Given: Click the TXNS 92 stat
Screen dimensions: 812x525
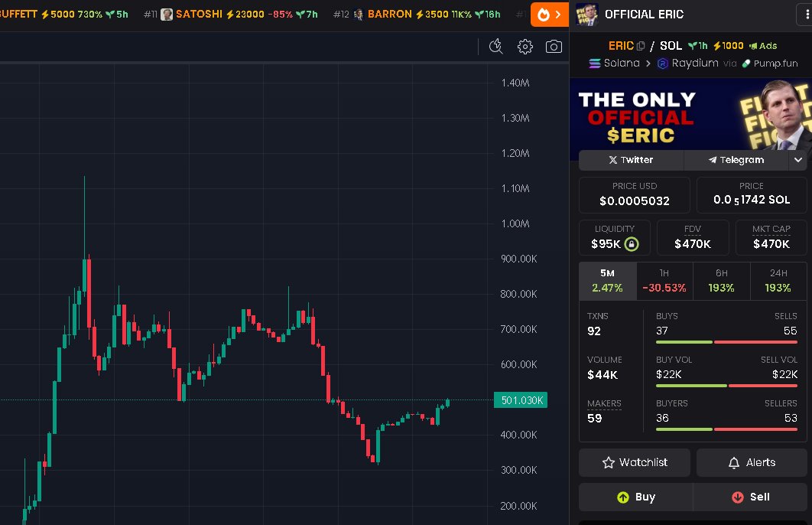Looking at the screenshot, I should (x=598, y=324).
